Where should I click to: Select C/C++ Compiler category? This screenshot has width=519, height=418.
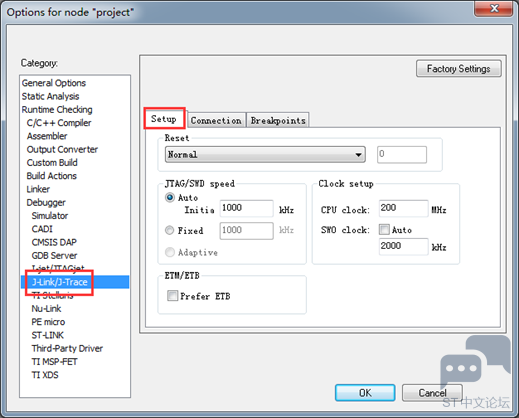click(59, 123)
